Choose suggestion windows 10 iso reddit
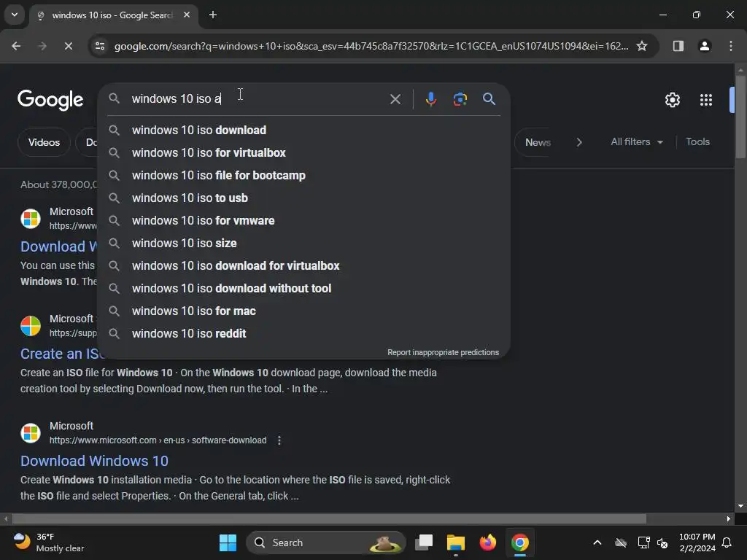 click(x=303, y=333)
